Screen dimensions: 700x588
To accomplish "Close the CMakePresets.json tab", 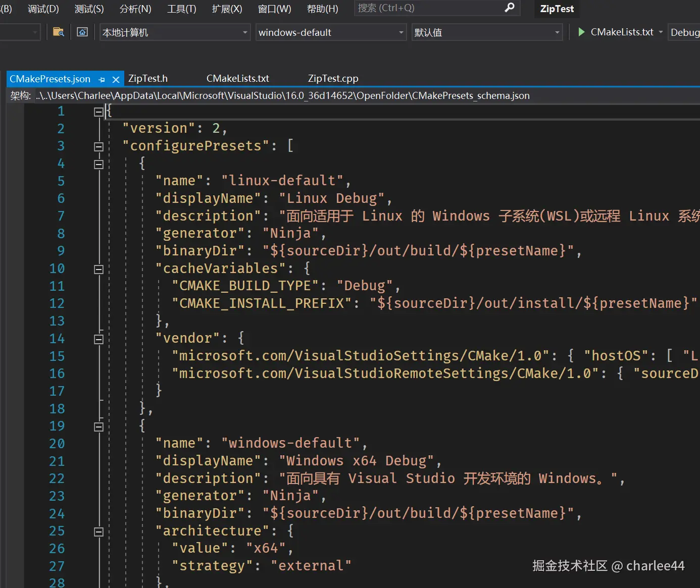I will 116,79.
